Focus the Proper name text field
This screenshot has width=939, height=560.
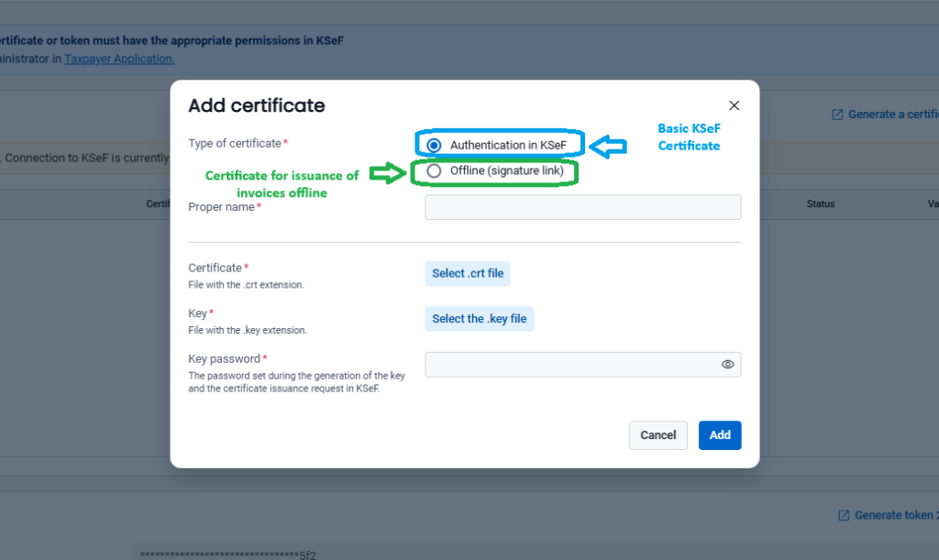pos(582,207)
